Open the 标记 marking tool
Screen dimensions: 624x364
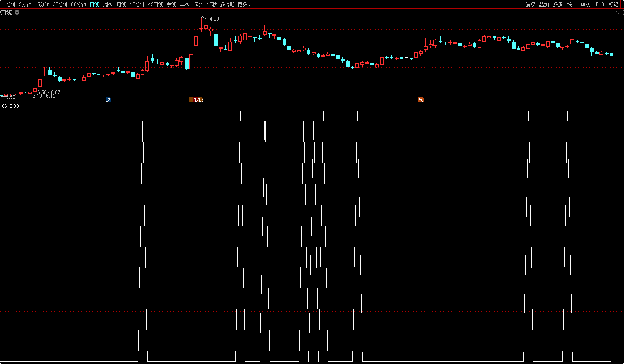(613, 4)
